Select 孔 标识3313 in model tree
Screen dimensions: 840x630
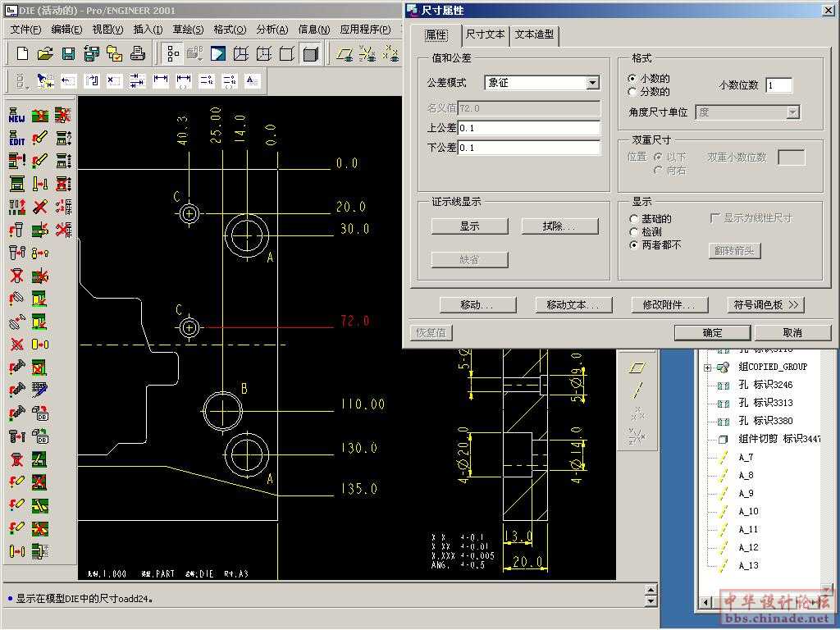coord(765,403)
